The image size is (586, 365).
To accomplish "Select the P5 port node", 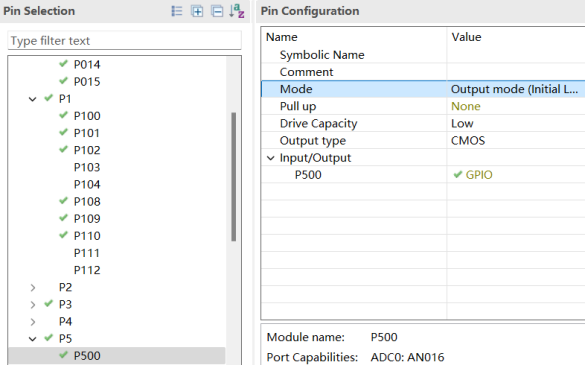I will [x=65, y=339].
